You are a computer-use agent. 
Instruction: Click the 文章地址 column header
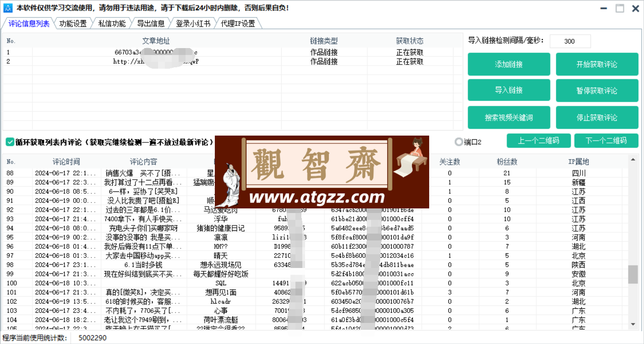tap(156, 41)
